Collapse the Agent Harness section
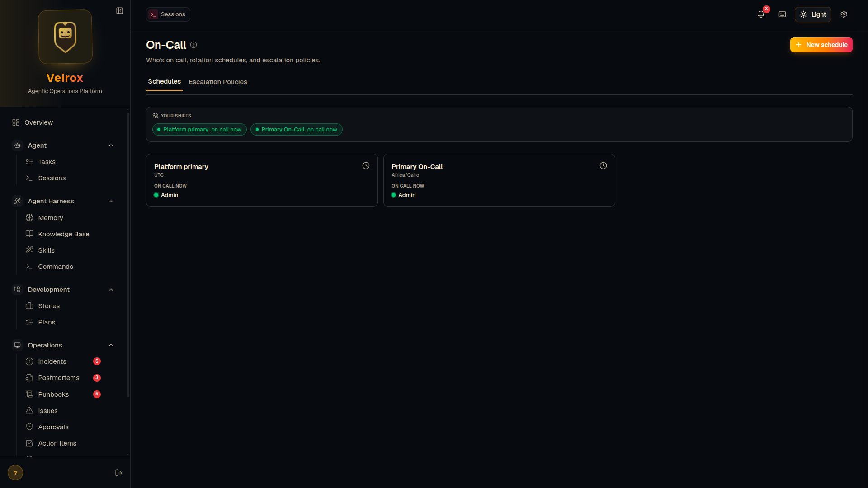The height and width of the screenshot is (488, 868). point(111,201)
